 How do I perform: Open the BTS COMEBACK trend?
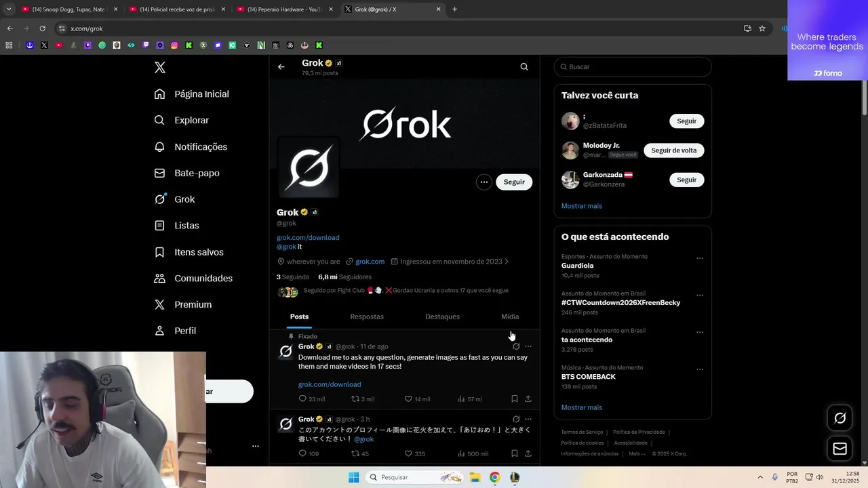[x=589, y=377]
